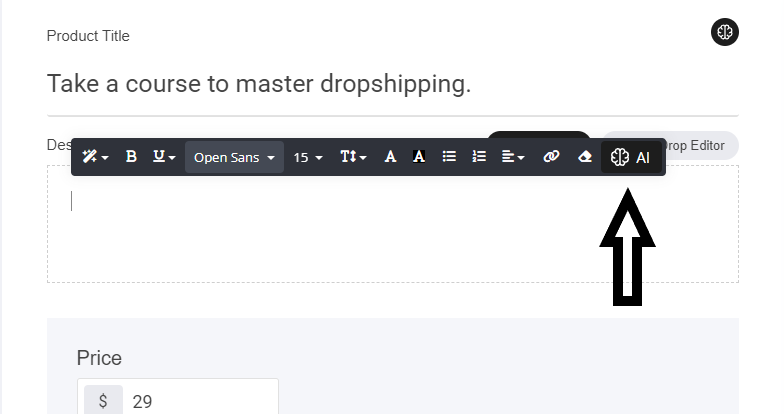
Task: Toggle the bulleted list
Action: tap(450, 157)
